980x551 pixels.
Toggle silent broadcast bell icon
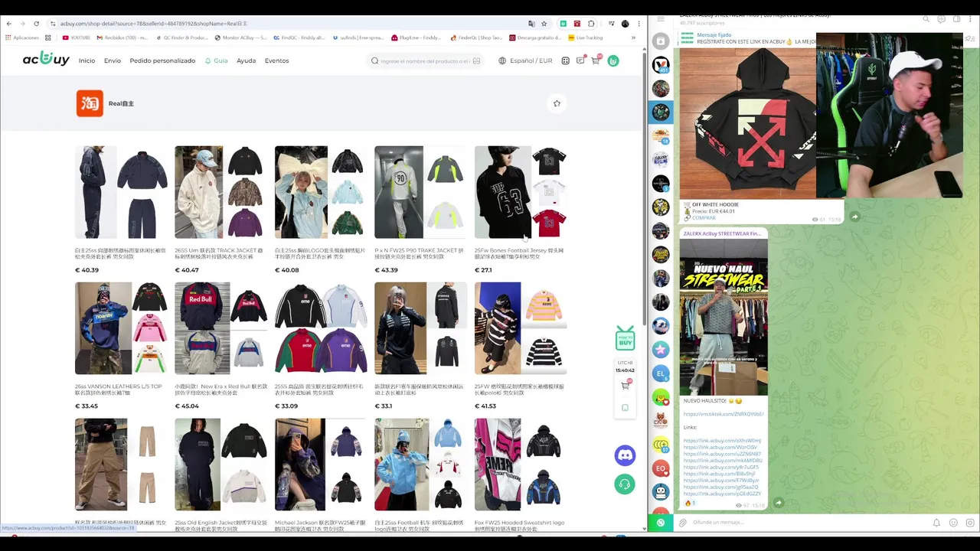[936, 523]
